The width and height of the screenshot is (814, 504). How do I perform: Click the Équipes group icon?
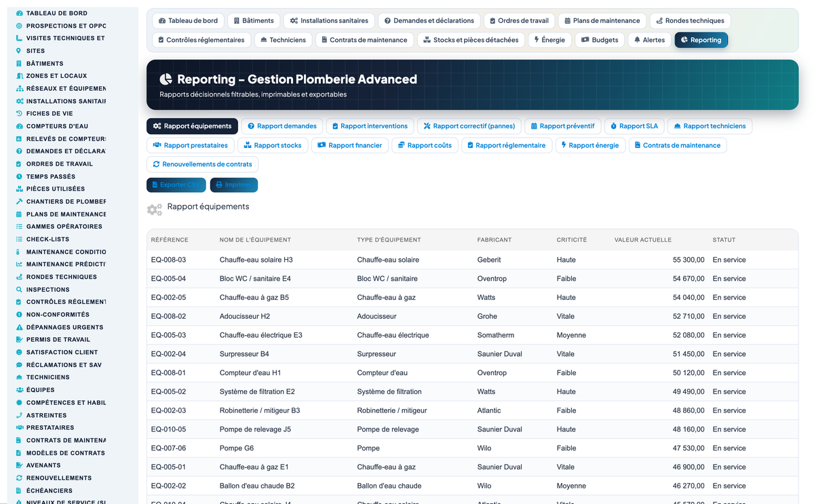click(19, 390)
